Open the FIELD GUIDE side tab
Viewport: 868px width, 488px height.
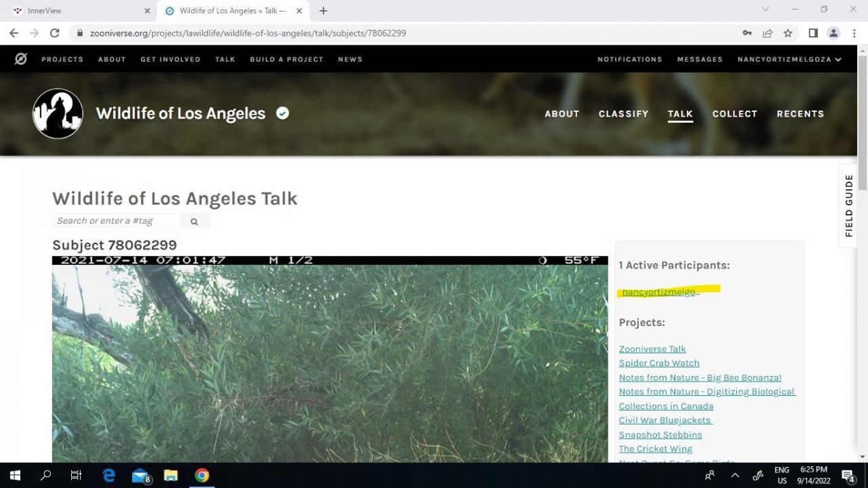click(848, 206)
